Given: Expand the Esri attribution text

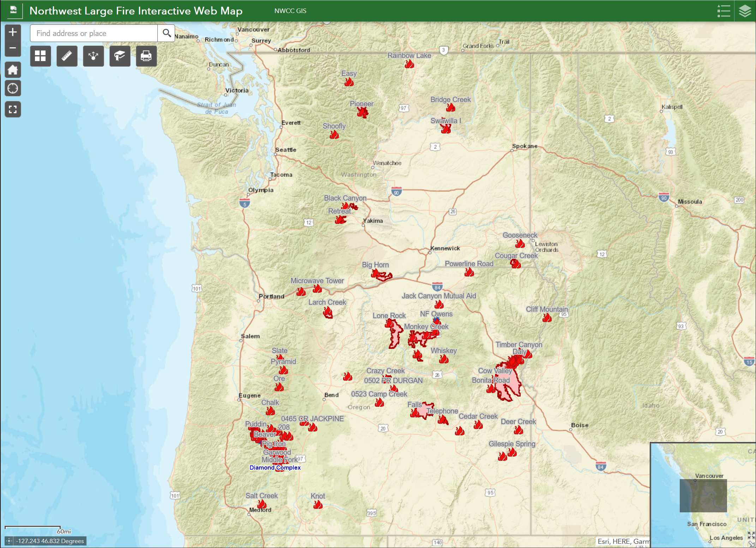Looking at the screenshot, I should point(623,541).
